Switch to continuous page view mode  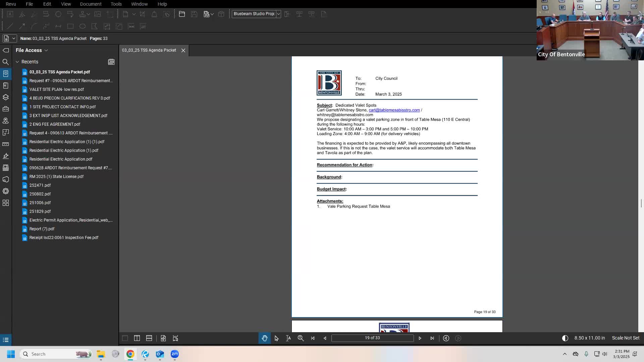coord(149,338)
